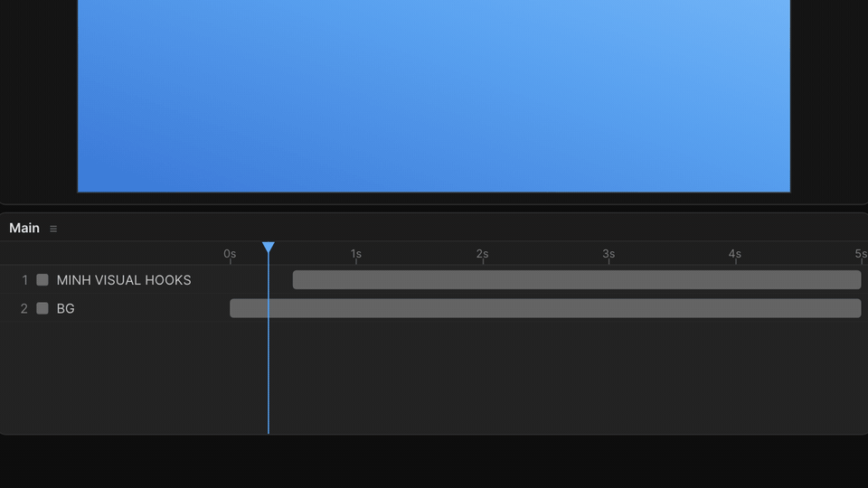The height and width of the screenshot is (488, 868).
Task: Grab the blue playhead handle
Action: pos(269,247)
